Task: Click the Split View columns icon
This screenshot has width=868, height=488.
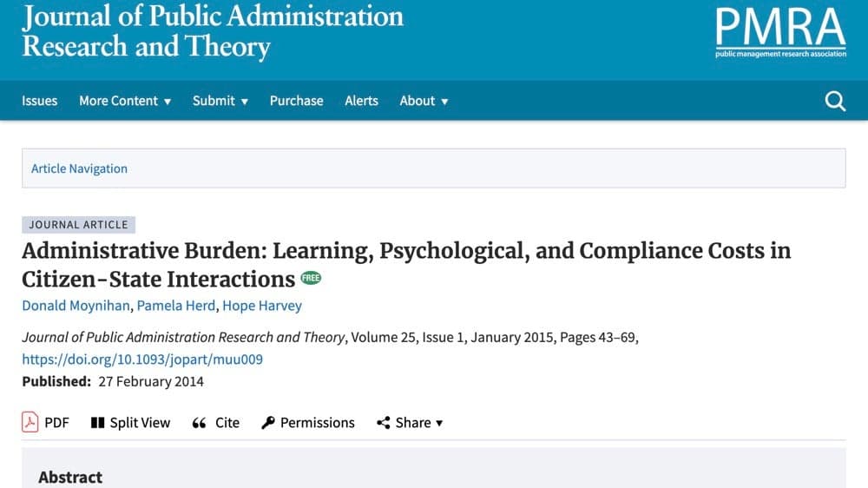Action: [97, 423]
